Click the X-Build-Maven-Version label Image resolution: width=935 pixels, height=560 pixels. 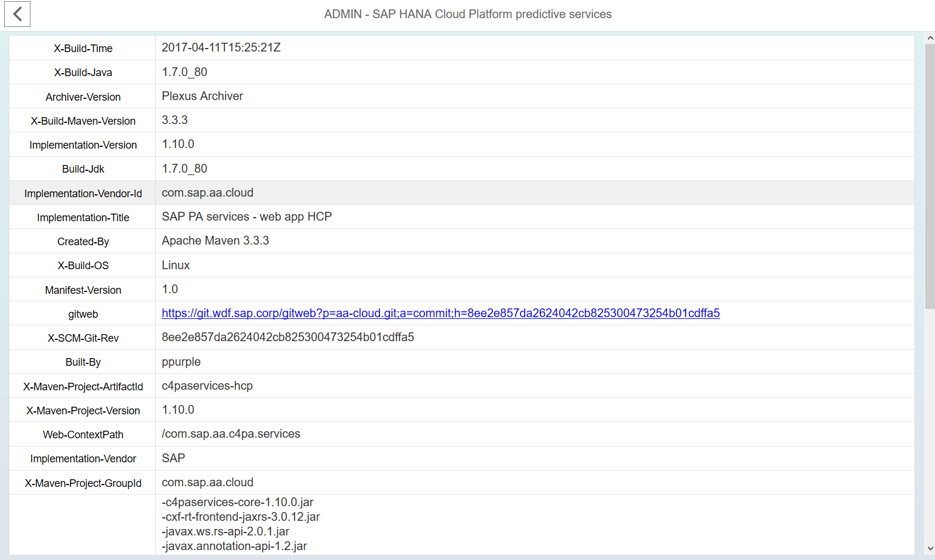tap(83, 121)
